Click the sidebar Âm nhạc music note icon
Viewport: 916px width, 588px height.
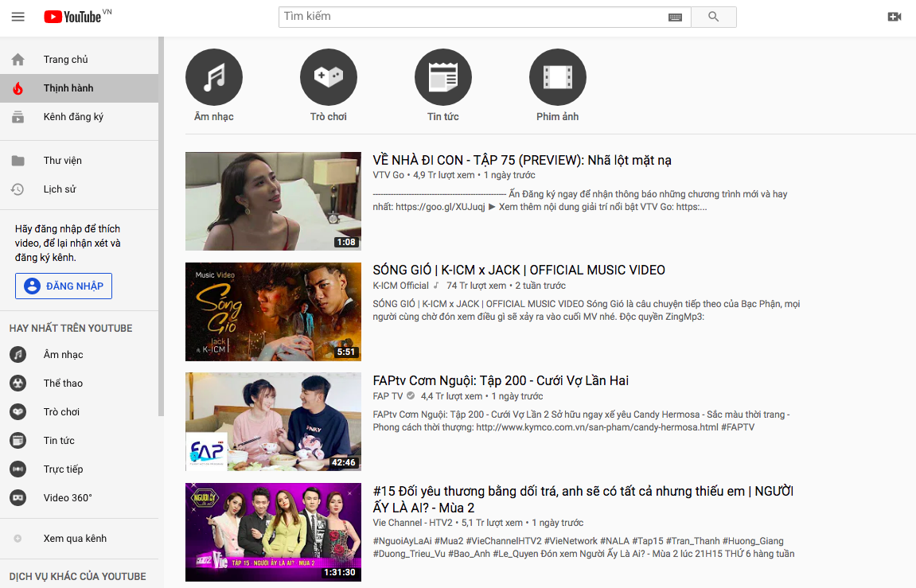coord(18,354)
